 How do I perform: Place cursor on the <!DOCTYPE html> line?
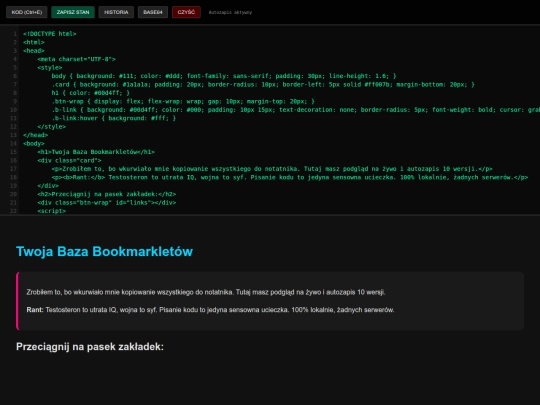tap(50, 34)
